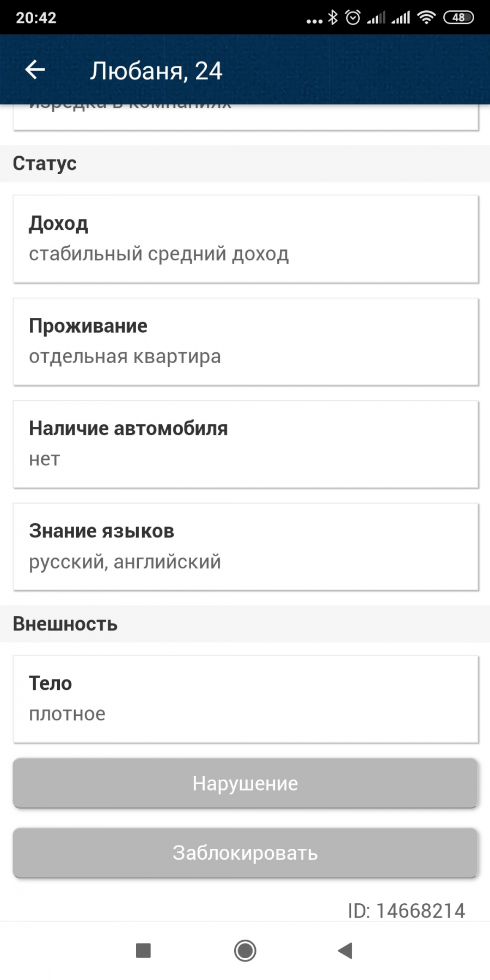Tap the Android home circle button
The image size is (490, 980).
pyautogui.click(x=245, y=951)
